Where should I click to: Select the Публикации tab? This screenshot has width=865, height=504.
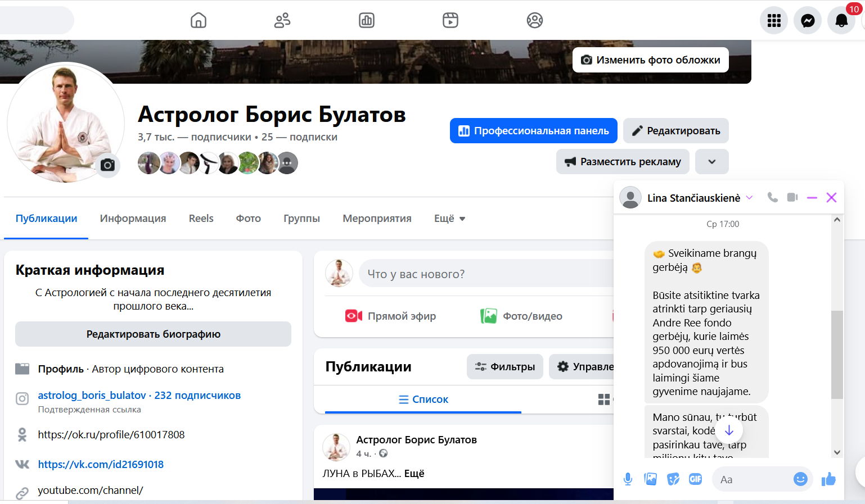[x=47, y=219]
